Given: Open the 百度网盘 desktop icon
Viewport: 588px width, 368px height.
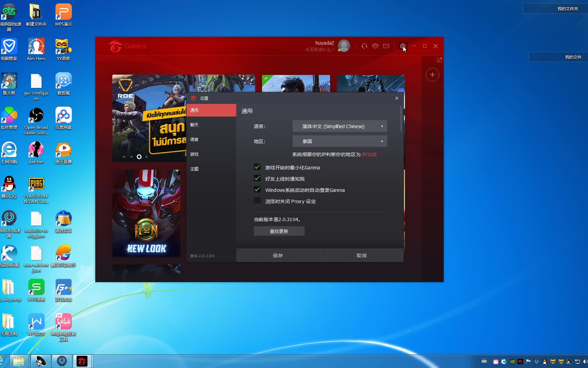Looking at the screenshot, I should click(63, 118).
